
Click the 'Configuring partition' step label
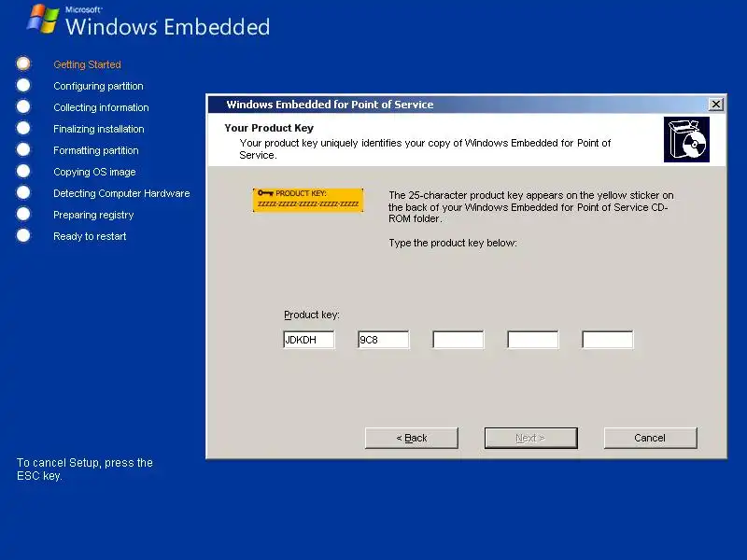[98, 86]
